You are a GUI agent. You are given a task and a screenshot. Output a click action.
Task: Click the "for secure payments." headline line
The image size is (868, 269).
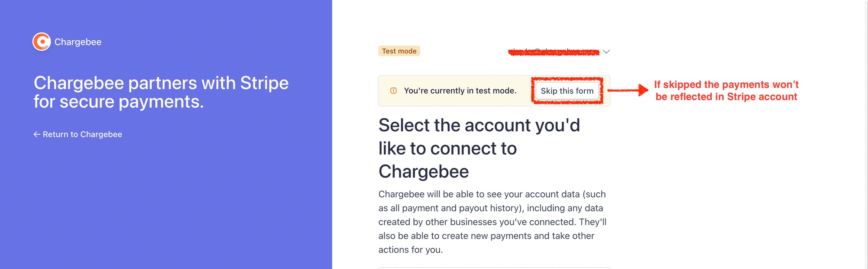tap(119, 102)
